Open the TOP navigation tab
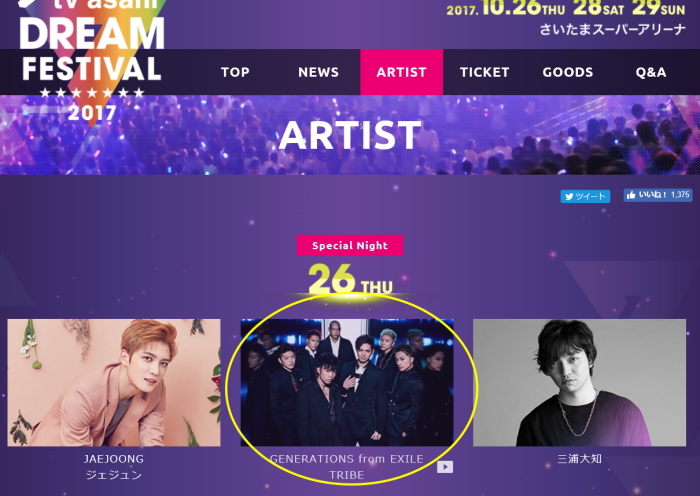Viewport: 700px width, 496px height. (235, 72)
